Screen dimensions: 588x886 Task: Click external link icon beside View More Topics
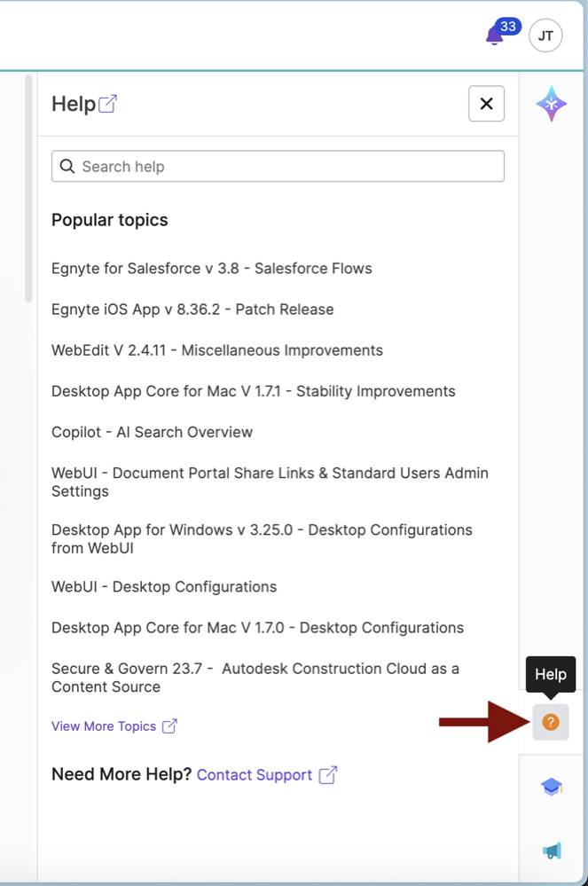point(169,726)
